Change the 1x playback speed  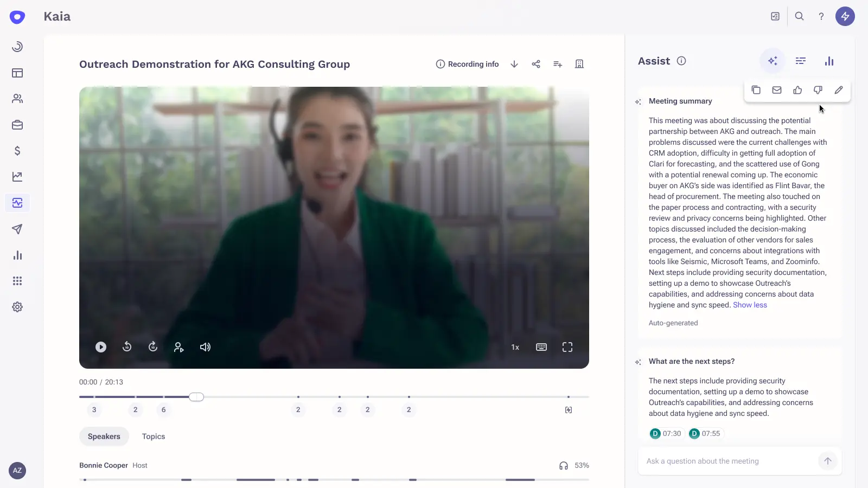pos(515,347)
